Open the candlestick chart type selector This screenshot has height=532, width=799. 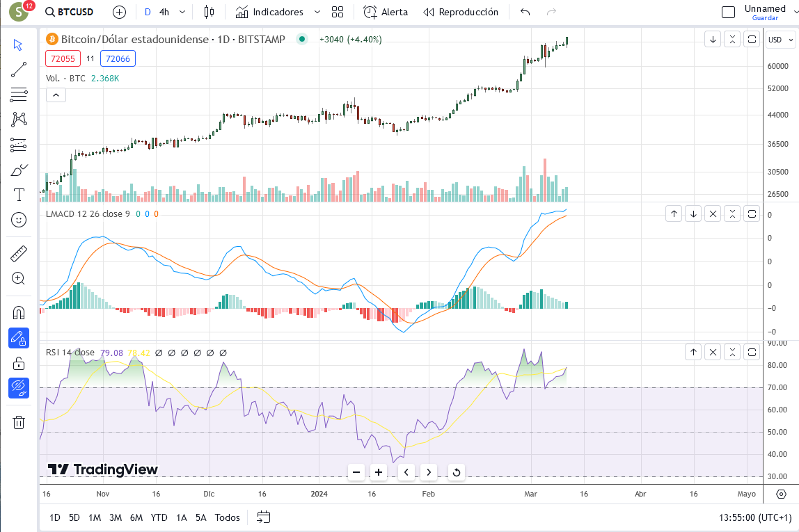(x=209, y=13)
